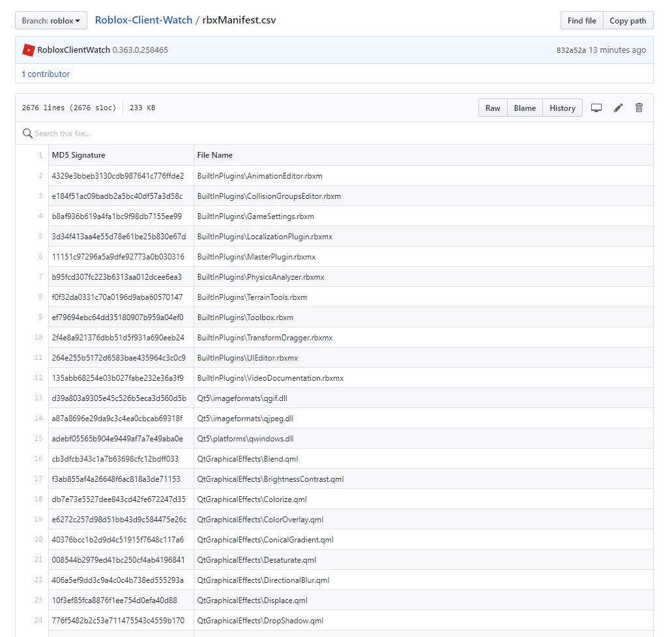Click the RobloxClientWatch avatar icon
The image size is (672, 637).
[28, 50]
